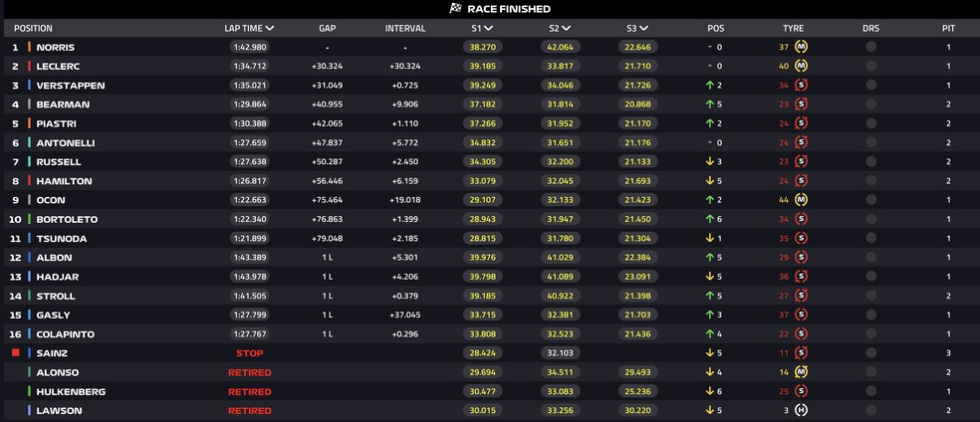Click the checkered flag icon beside Race Finished

pos(455,8)
